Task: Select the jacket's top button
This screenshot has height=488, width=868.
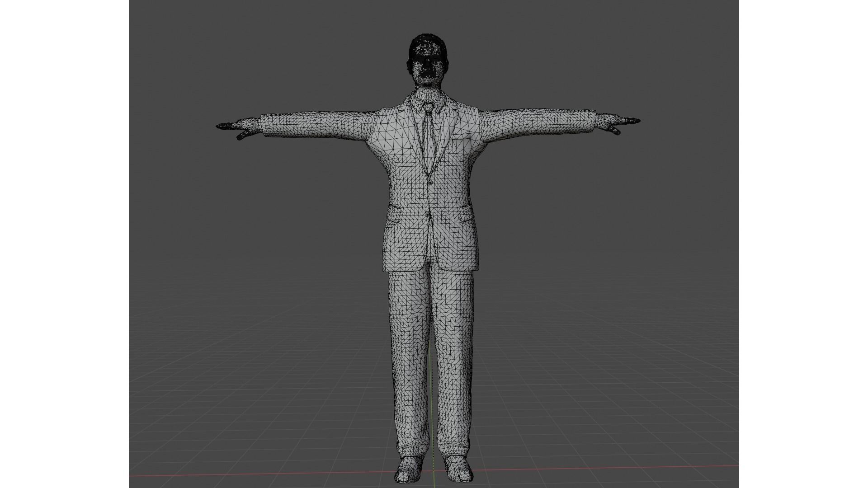Action: point(431,182)
